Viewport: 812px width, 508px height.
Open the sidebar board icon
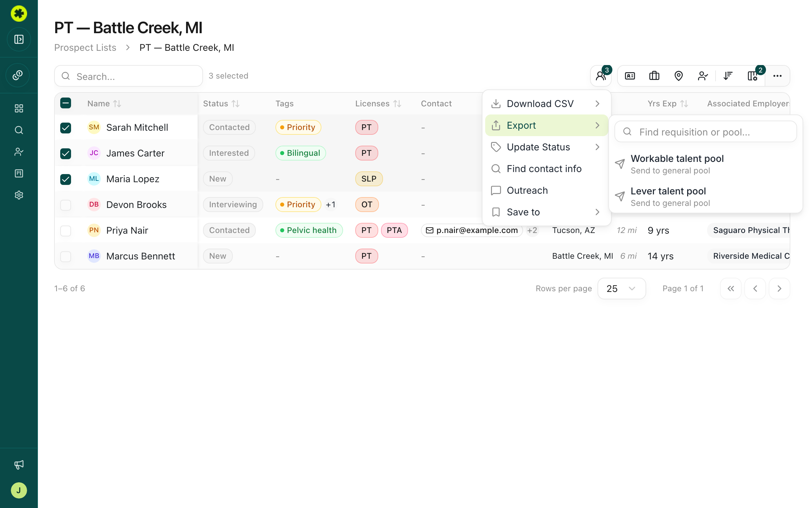pyautogui.click(x=19, y=173)
